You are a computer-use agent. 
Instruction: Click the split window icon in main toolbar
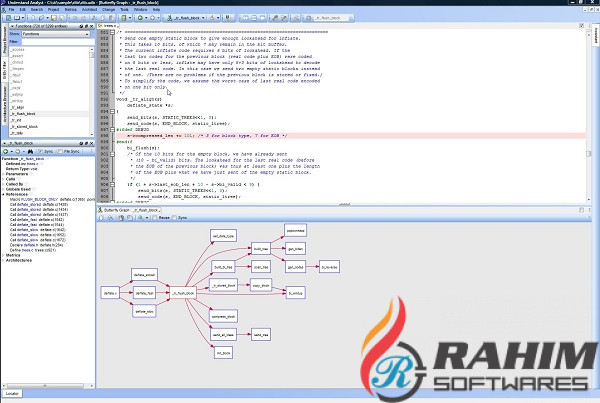tap(245, 18)
